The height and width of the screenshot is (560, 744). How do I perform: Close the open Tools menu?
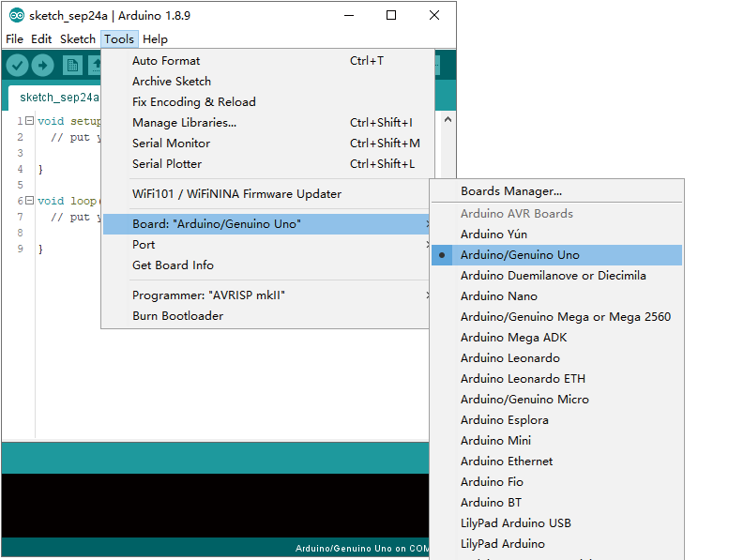tap(119, 38)
